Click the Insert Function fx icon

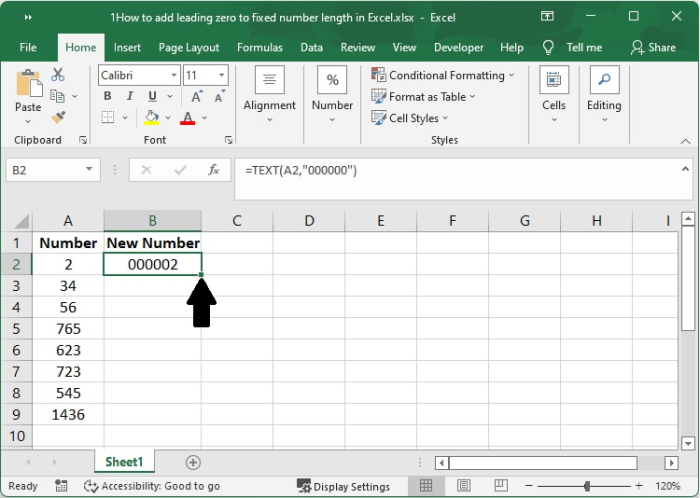pos(213,170)
